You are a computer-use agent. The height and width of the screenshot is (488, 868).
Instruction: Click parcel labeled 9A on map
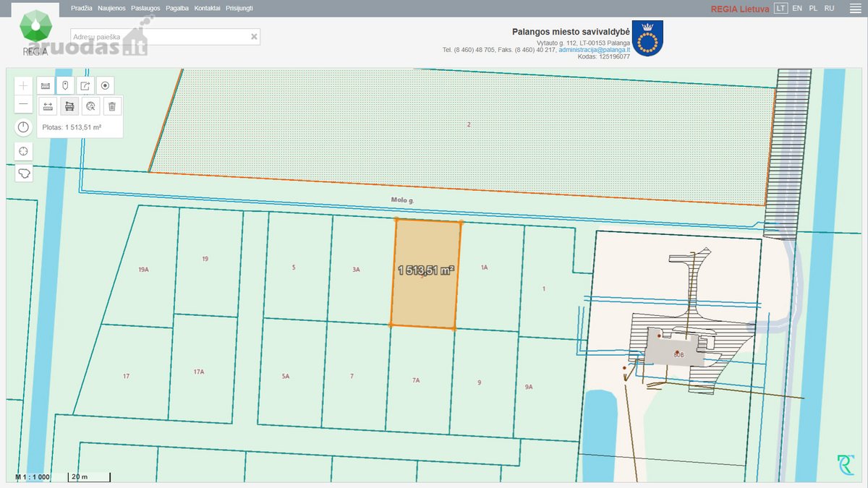tap(529, 387)
